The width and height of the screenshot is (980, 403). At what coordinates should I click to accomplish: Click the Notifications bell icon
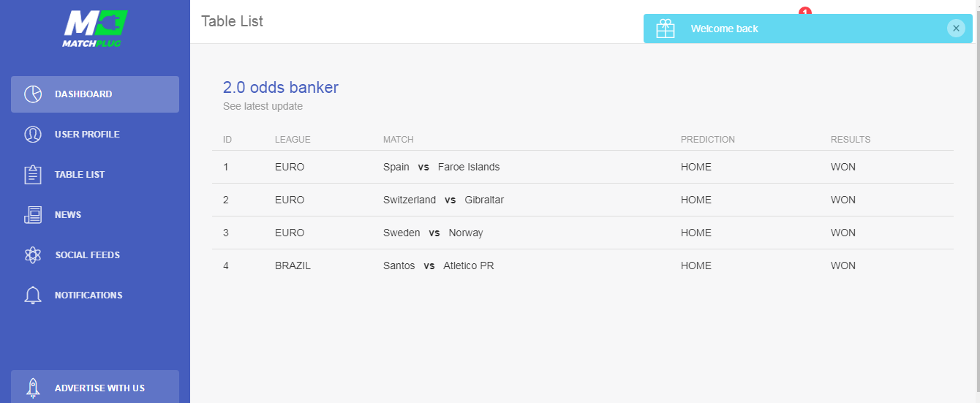pyautogui.click(x=33, y=295)
